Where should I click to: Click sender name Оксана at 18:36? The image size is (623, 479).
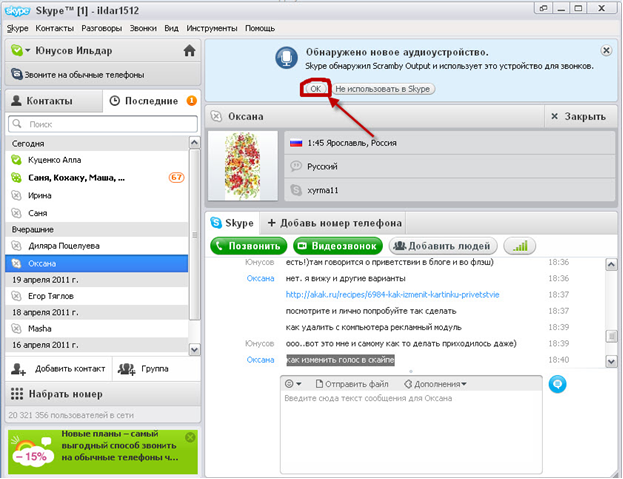[260, 278]
